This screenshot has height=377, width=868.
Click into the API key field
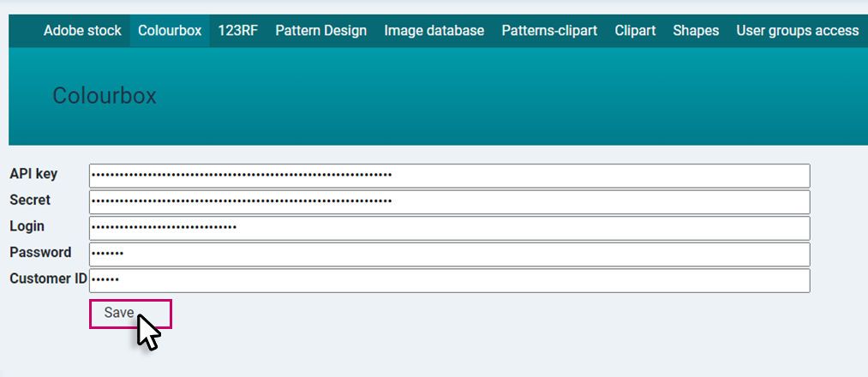[x=450, y=176]
